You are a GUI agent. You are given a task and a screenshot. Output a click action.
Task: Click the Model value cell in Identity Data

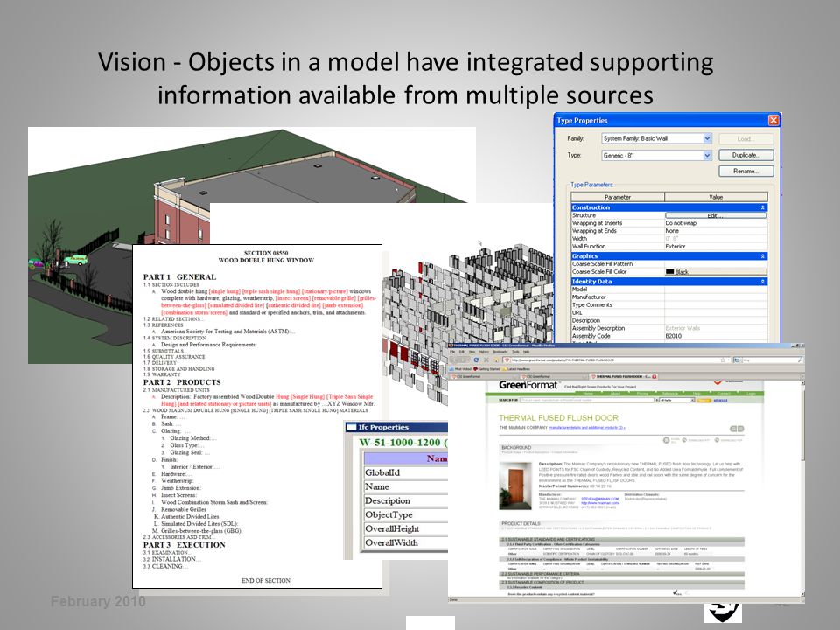tap(716, 290)
